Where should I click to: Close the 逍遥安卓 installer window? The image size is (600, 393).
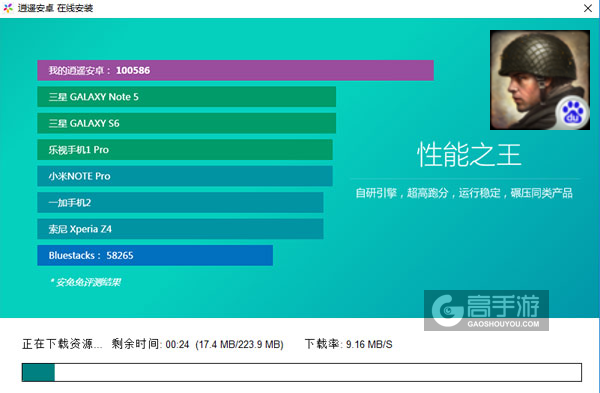[588, 8]
